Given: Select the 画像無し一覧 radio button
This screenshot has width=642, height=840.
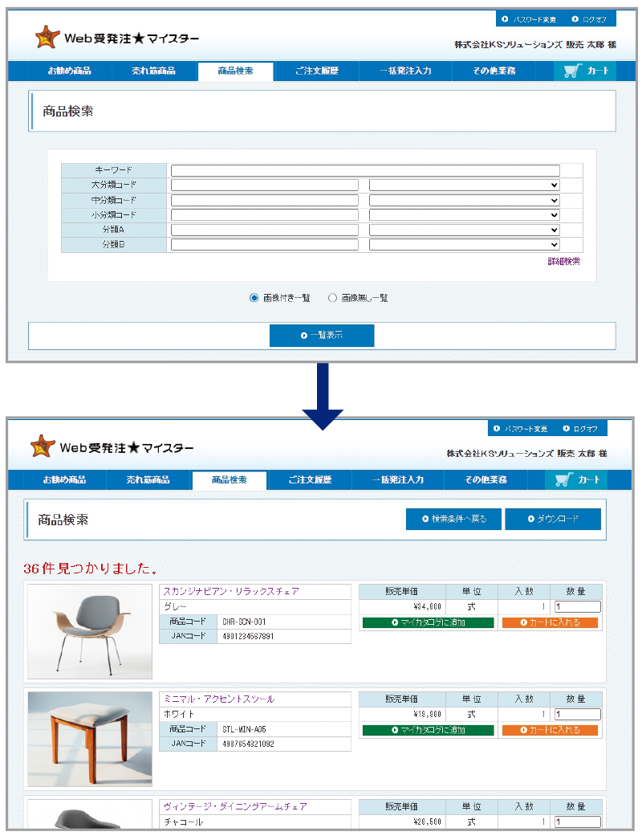Looking at the screenshot, I should tap(332, 297).
